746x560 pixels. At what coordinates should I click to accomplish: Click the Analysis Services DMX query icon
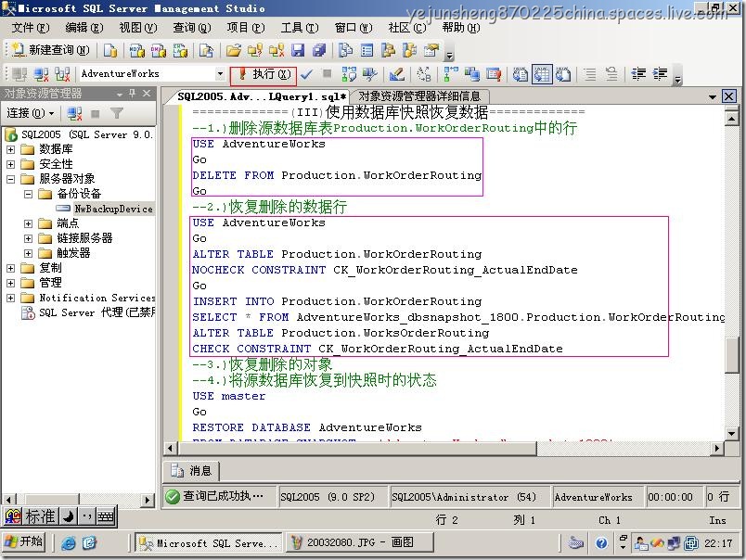click(x=159, y=50)
